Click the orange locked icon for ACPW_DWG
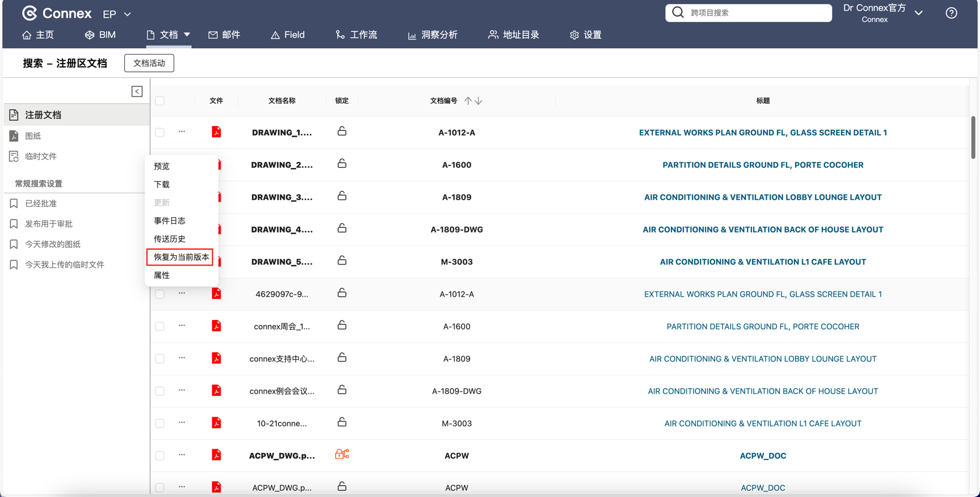This screenshot has height=497, width=980. [x=342, y=454]
